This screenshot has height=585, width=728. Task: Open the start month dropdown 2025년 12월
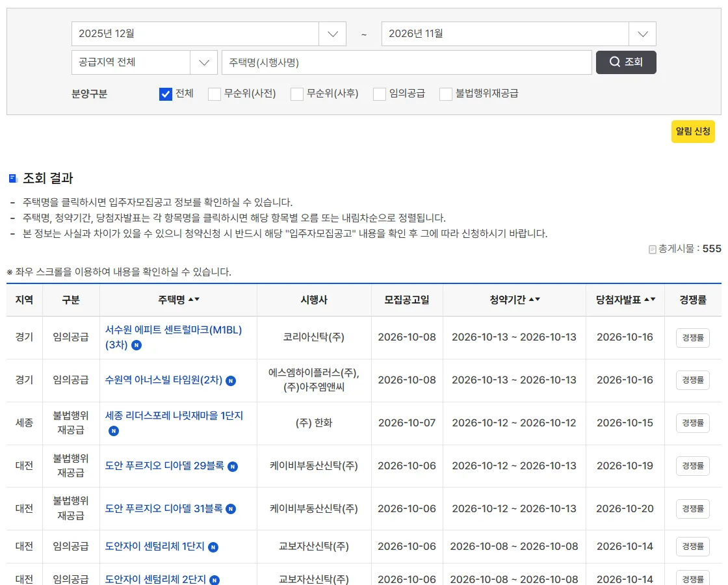pyautogui.click(x=209, y=34)
